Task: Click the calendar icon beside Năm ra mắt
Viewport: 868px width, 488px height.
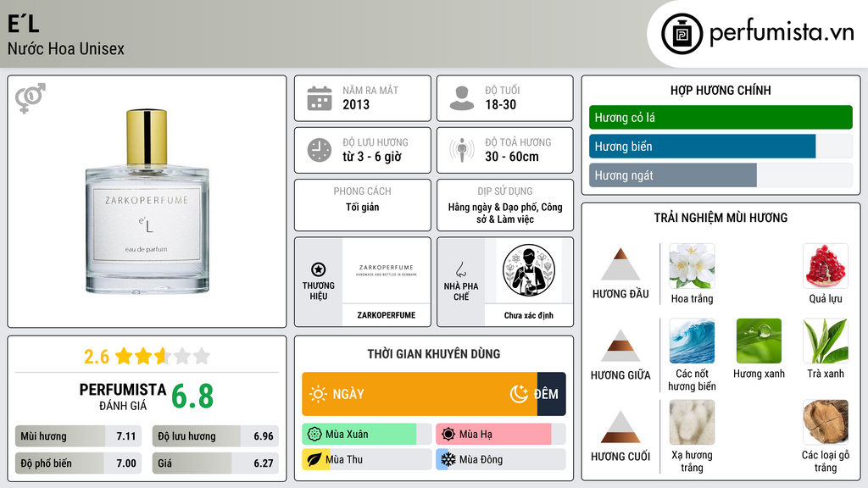Action: coord(320,98)
